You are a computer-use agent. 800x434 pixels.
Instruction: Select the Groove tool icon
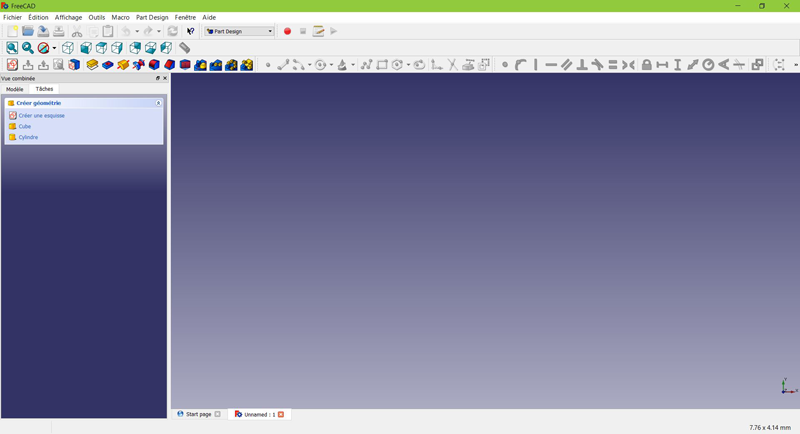[x=138, y=65]
